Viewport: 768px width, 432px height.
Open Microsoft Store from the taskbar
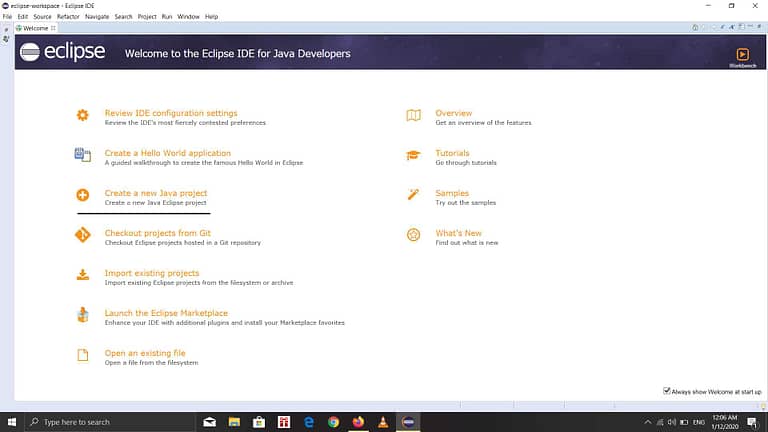(x=259, y=422)
